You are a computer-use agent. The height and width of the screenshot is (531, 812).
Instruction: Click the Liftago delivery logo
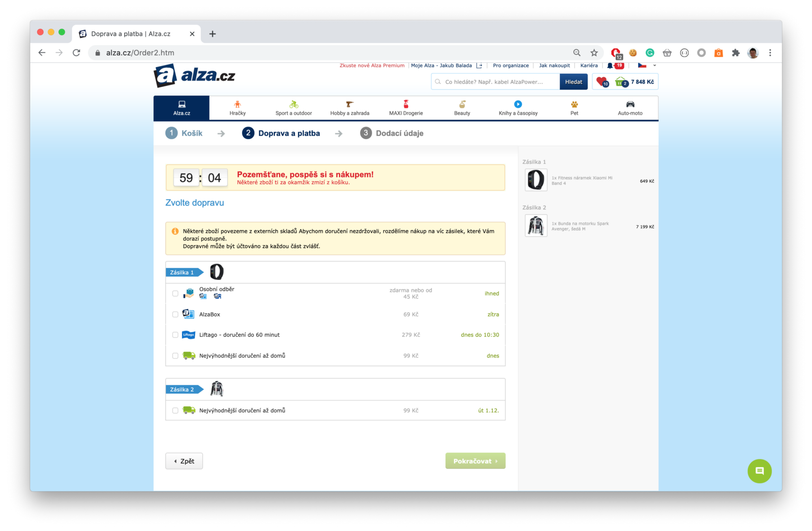point(188,335)
